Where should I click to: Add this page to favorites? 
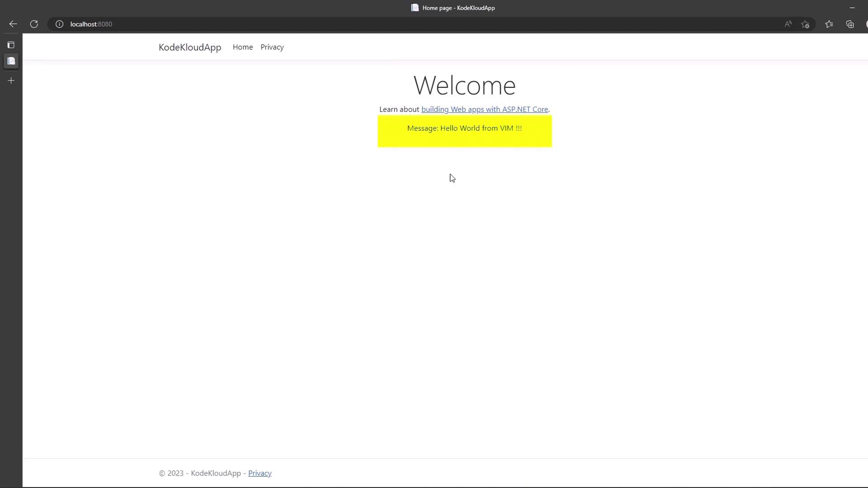click(x=805, y=24)
